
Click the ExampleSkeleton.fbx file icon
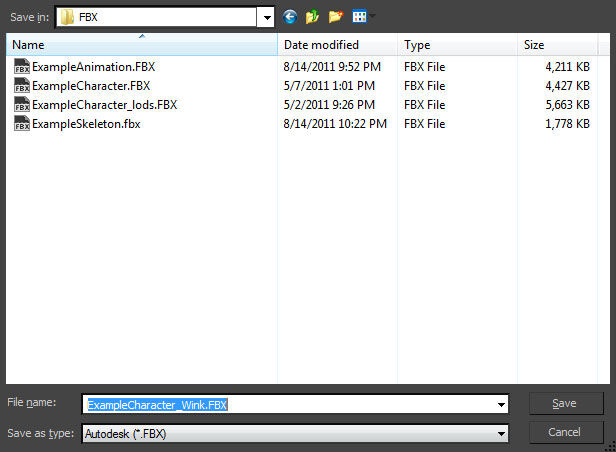pos(22,123)
